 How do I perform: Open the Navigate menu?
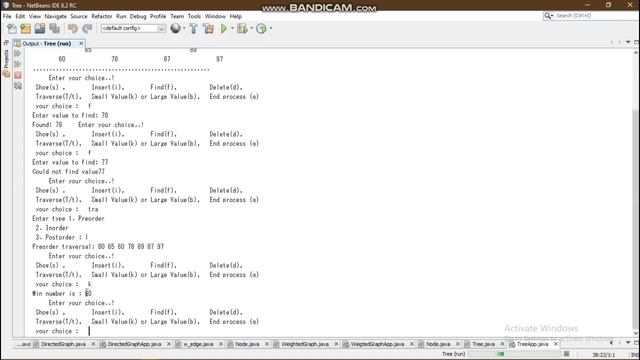point(56,16)
